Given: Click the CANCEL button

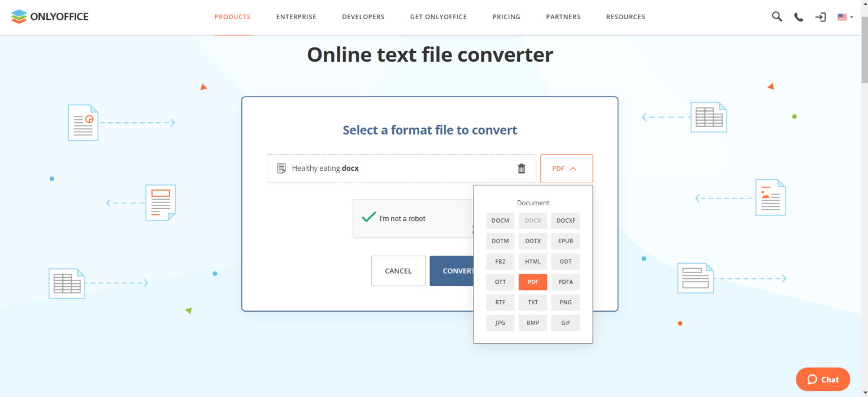Looking at the screenshot, I should pos(398,271).
